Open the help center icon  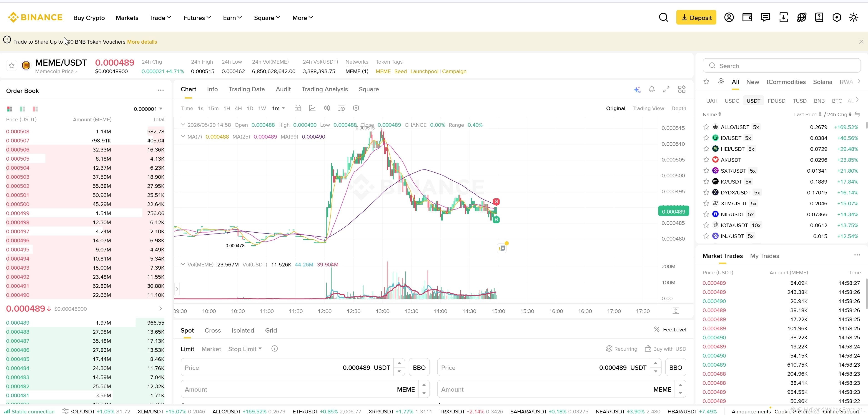(819, 17)
